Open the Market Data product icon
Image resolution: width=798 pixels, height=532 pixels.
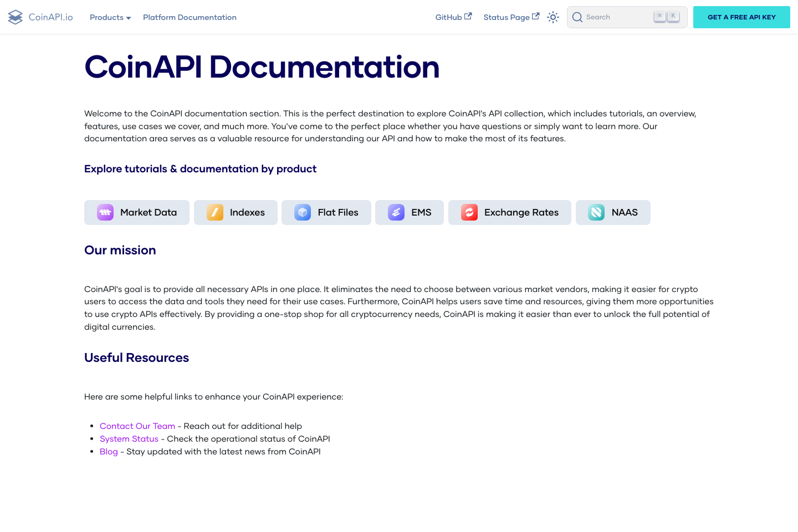[x=105, y=212]
